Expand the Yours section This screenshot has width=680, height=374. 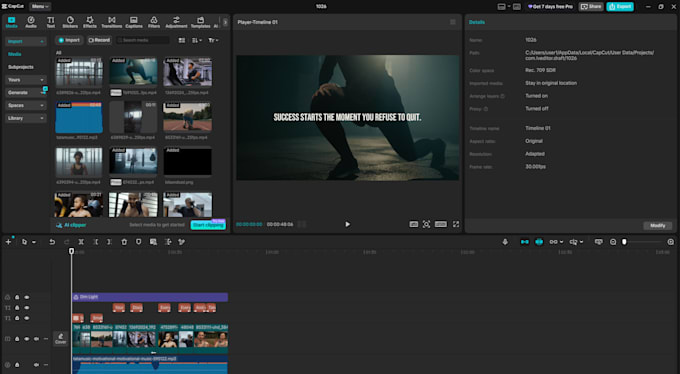(x=26, y=80)
